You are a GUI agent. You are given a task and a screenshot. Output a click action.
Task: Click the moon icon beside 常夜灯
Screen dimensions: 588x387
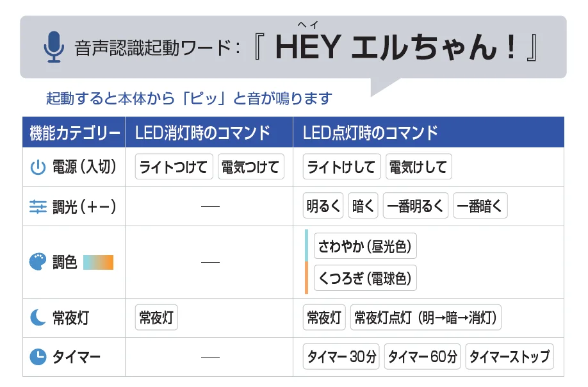coord(38,318)
